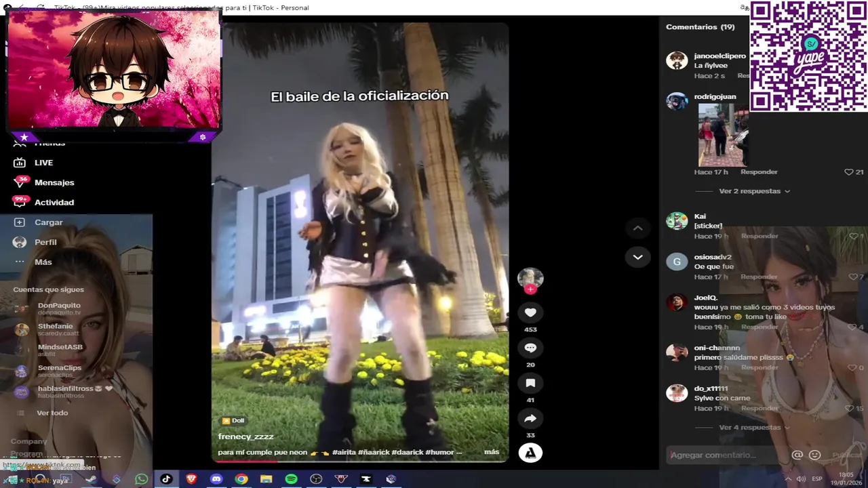Click the Doll effect tag
This screenshot has height=488, width=868.
[233, 421]
